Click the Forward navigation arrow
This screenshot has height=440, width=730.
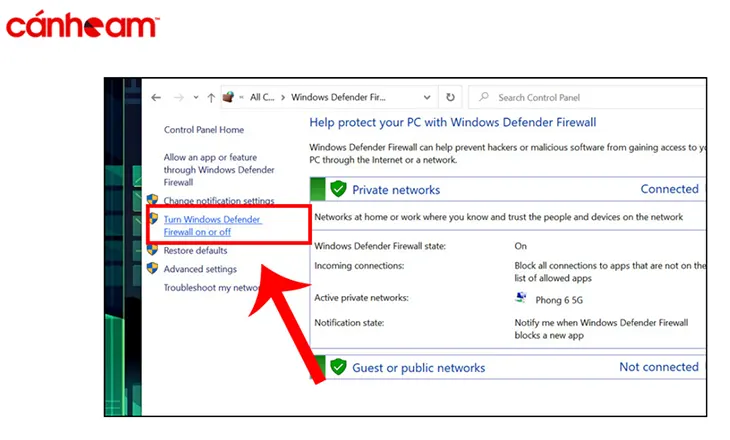[x=178, y=97]
